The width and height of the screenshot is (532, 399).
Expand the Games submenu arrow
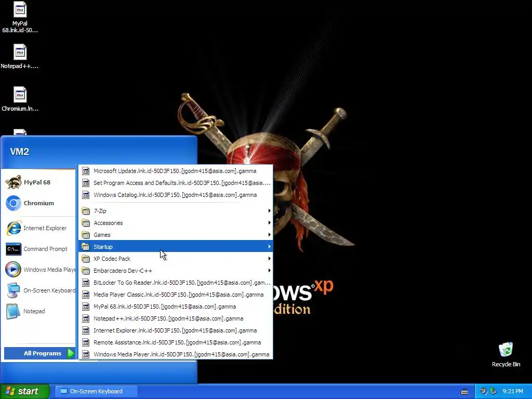[x=270, y=234]
